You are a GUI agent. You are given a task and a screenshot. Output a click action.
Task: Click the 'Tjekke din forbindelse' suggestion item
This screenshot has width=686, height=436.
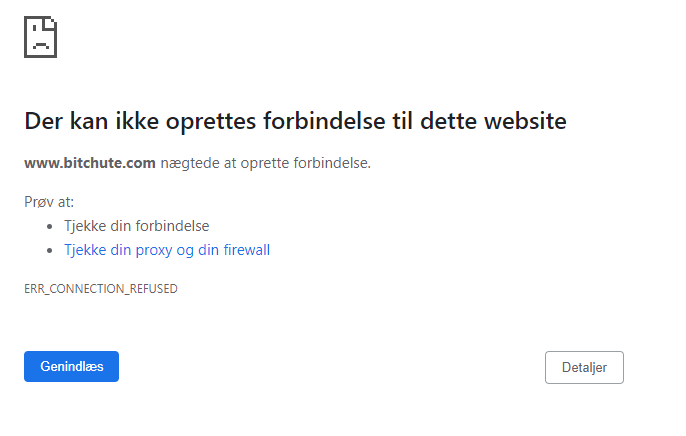point(136,226)
